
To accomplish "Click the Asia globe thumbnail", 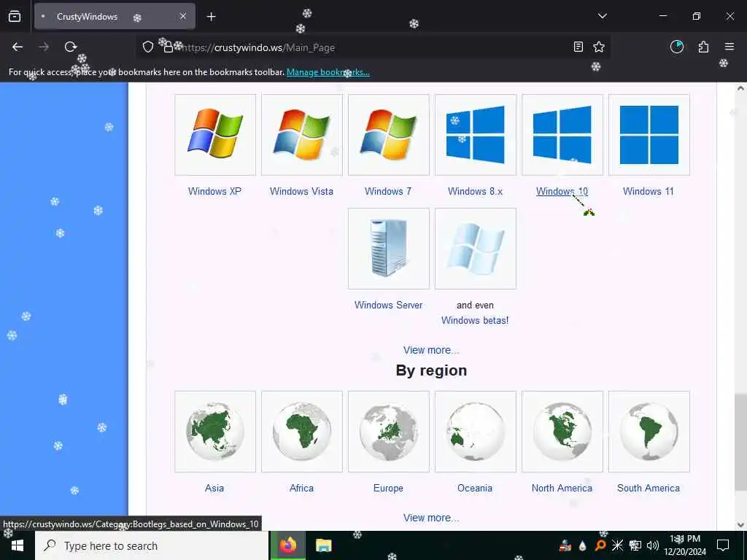I will (215, 432).
